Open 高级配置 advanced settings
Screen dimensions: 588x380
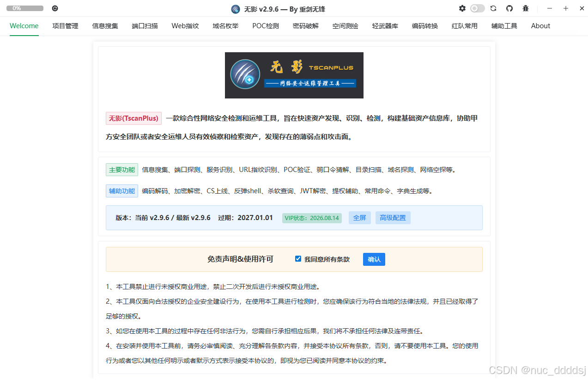[x=393, y=218]
